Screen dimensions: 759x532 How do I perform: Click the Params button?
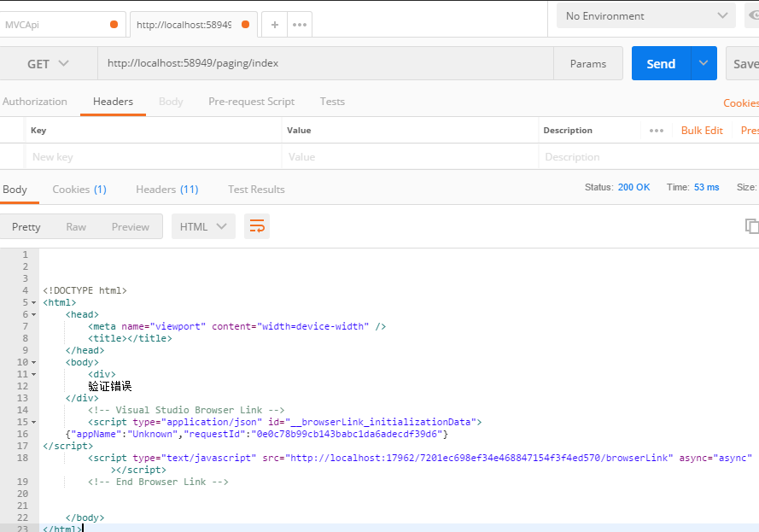[587, 63]
